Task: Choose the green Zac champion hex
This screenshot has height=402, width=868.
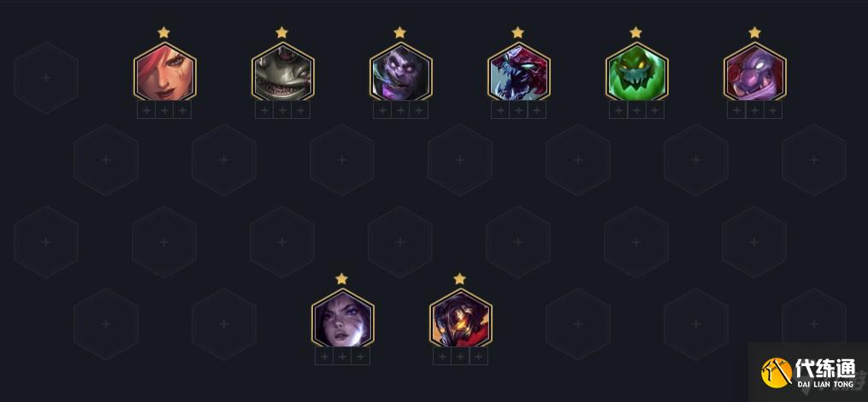Action: coord(636,73)
